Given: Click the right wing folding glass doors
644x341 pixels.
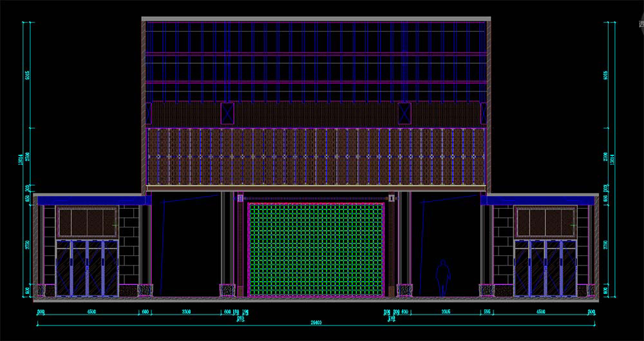Looking at the screenshot, I should [x=545, y=268].
